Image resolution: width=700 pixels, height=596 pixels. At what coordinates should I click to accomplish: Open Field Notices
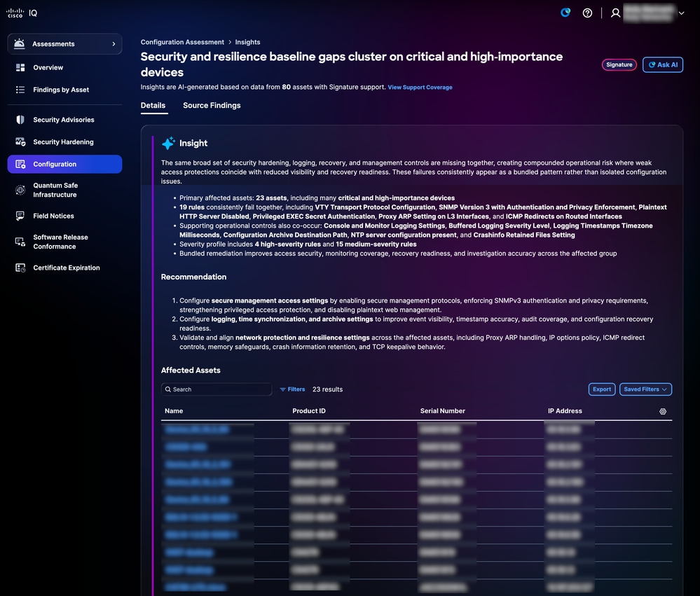[x=53, y=216]
